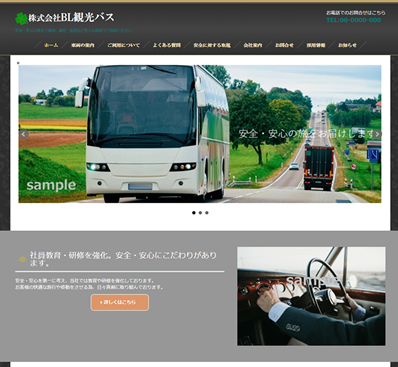Select the third slider dot
This screenshot has width=398, height=367.
tap(207, 213)
